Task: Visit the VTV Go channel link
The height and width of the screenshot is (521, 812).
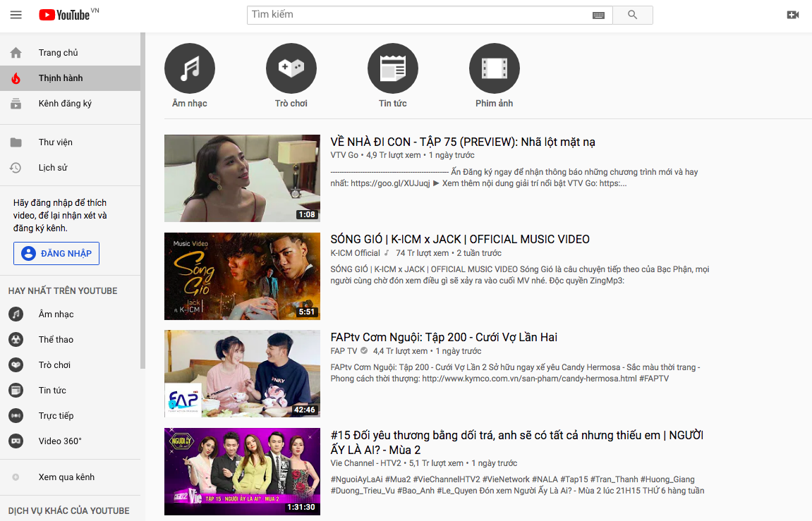Action: click(344, 155)
